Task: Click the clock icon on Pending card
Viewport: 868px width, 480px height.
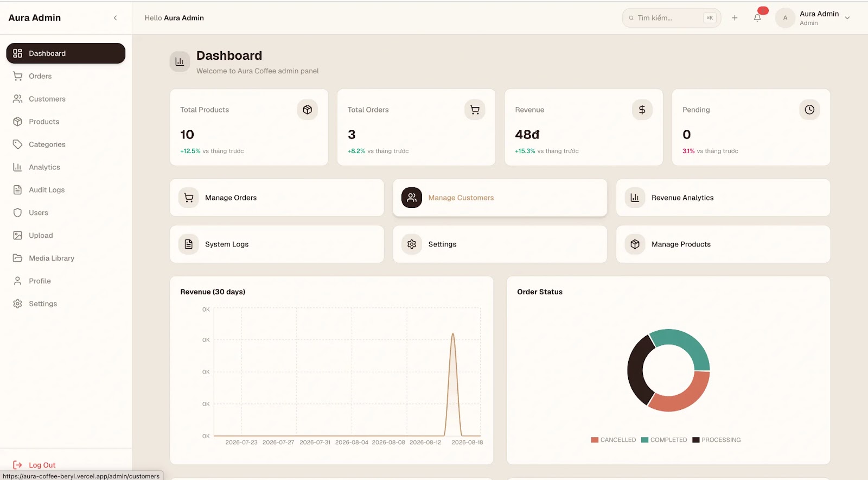Action: pos(809,110)
